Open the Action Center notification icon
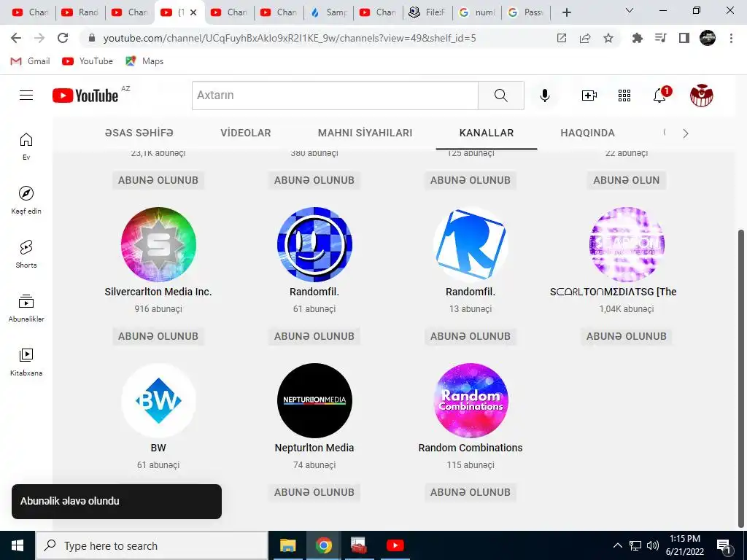 click(x=724, y=545)
